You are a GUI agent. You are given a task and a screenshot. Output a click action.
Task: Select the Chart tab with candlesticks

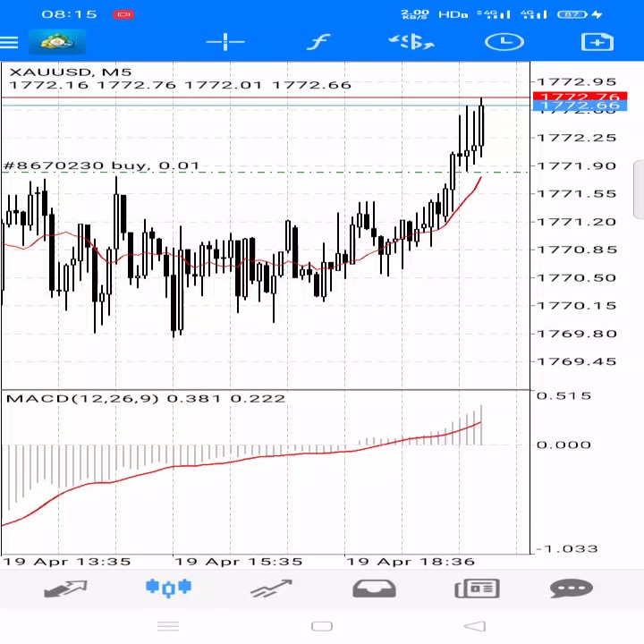point(168,588)
